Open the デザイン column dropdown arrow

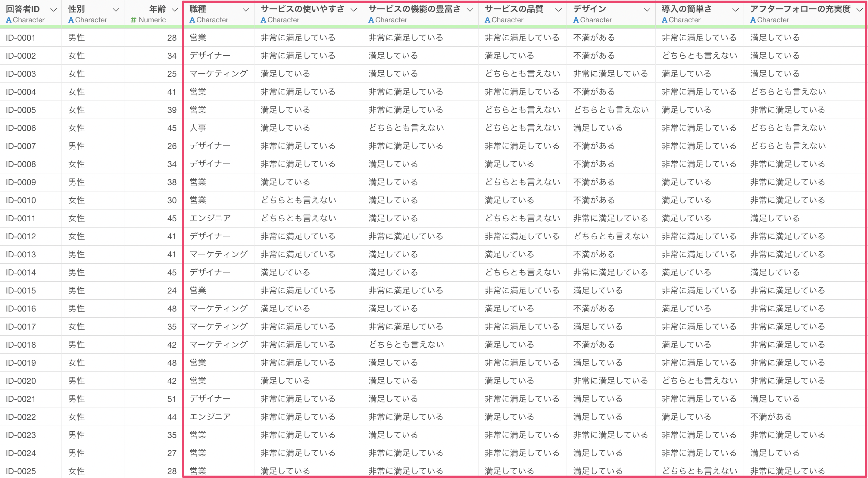pos(647,10)
